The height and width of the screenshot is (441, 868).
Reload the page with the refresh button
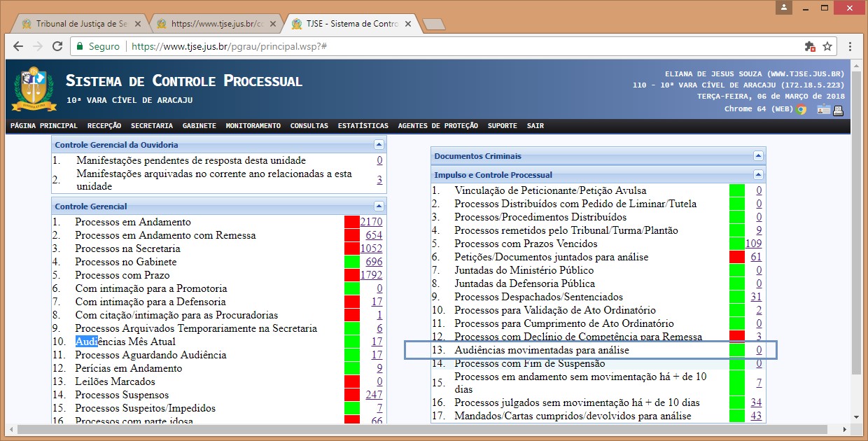click(57, 46)
